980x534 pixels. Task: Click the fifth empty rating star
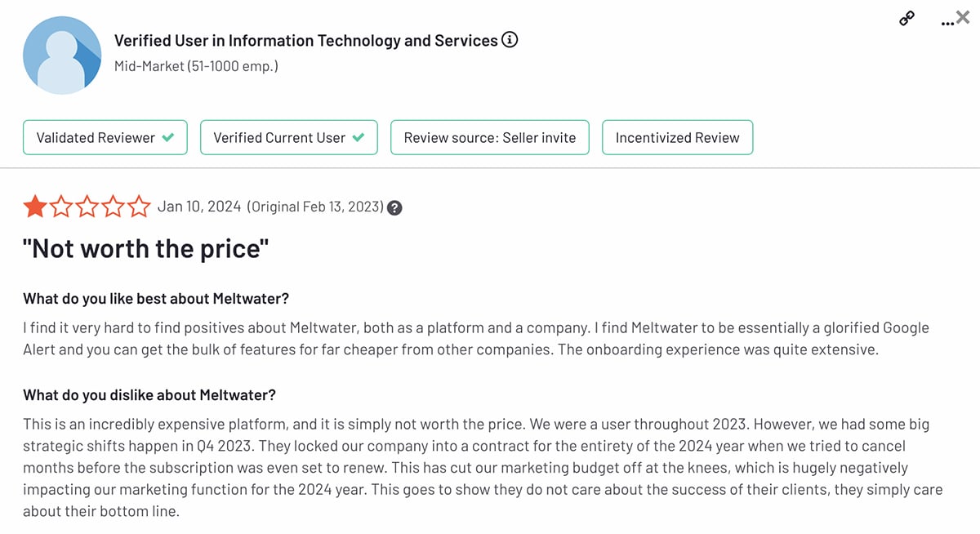point(139,207)
